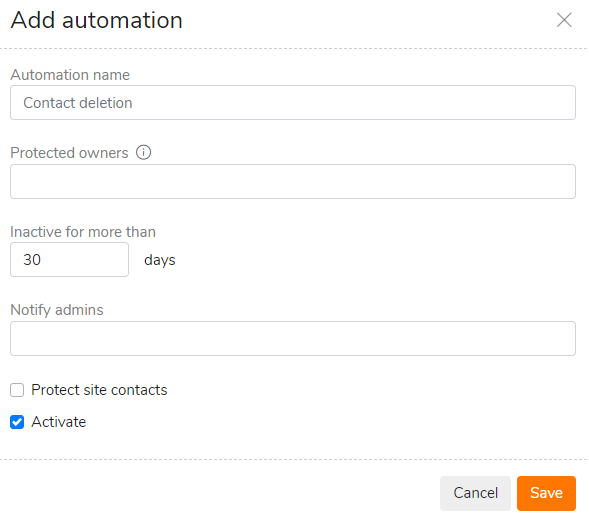Image resolution: width=589 pixels, height=519 pixels.
Task: Click the "days" unit text
Action: click(x=160, y=260)
